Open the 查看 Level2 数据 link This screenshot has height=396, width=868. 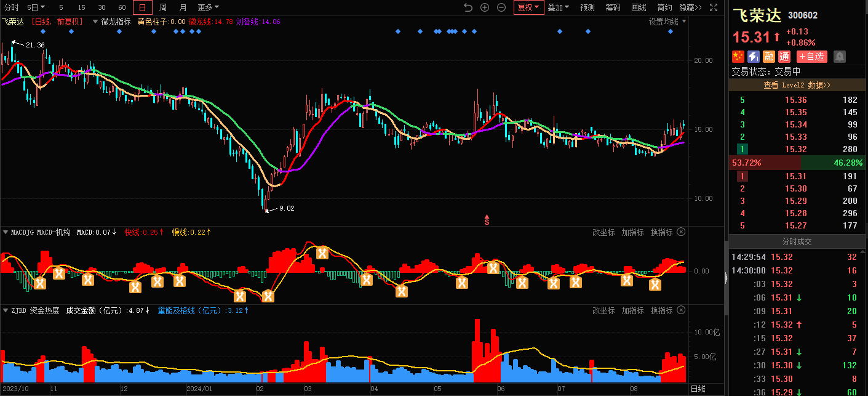tap(797, 85)
